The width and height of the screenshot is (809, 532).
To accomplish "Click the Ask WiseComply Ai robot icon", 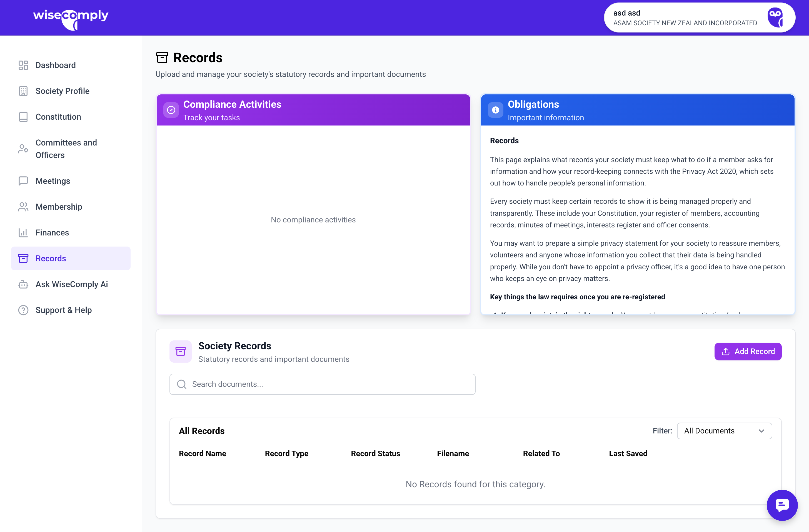I will click(x=23, y=284).
